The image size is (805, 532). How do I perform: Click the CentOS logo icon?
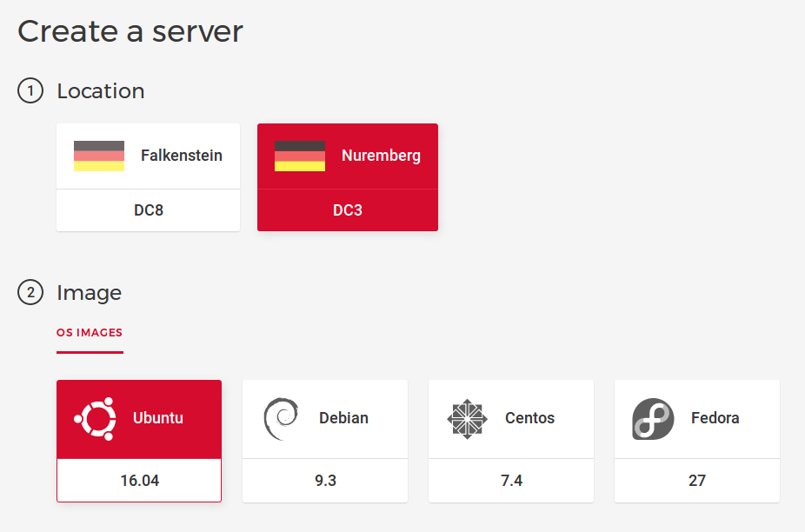467,418
